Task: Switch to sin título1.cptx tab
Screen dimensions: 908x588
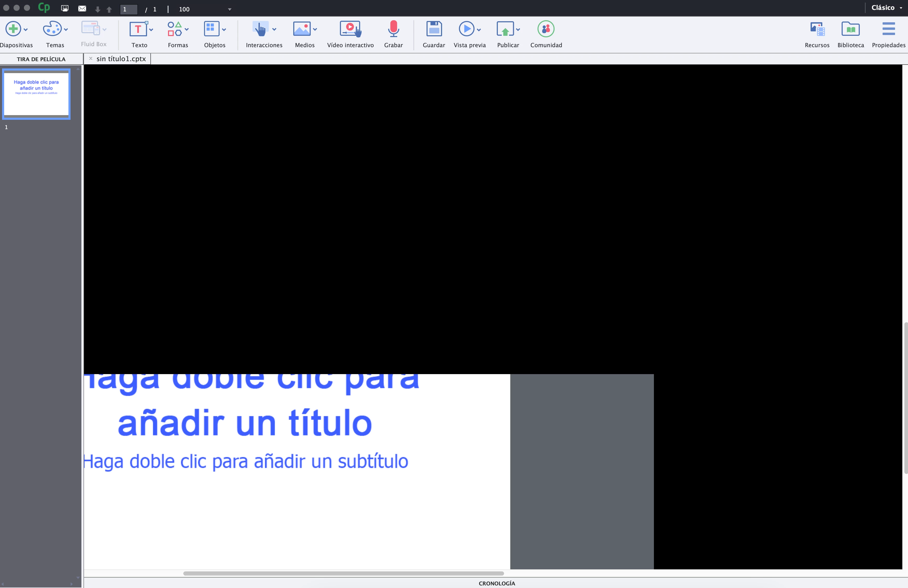Action: pos(121,59)
